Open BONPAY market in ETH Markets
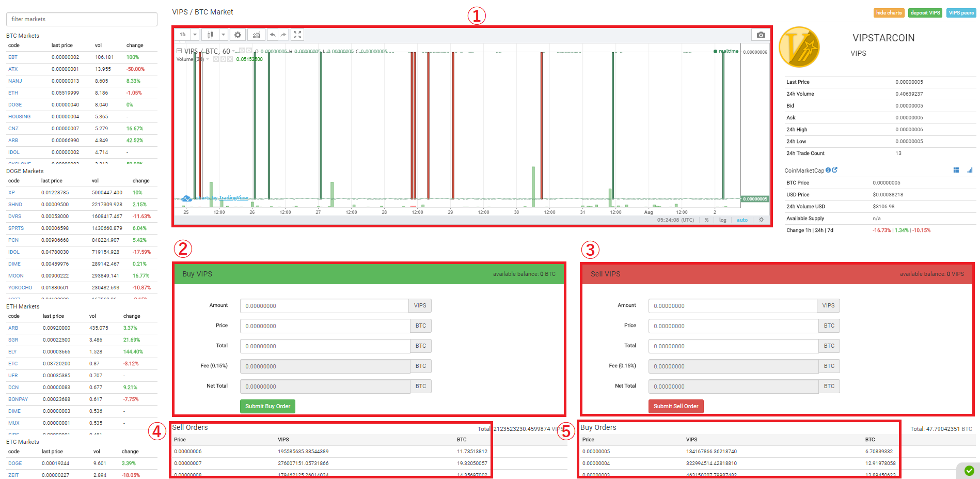 (x=18, y=399)
